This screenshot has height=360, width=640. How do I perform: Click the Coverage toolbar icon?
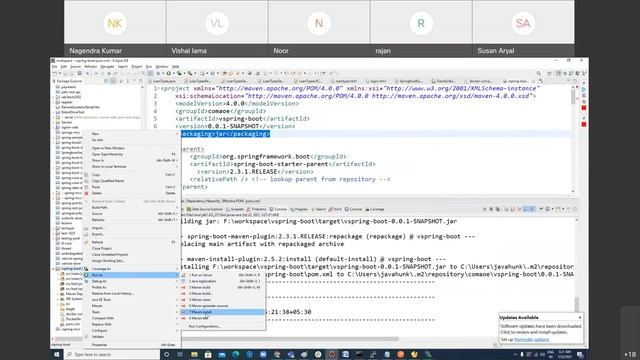tap(179, 73)
